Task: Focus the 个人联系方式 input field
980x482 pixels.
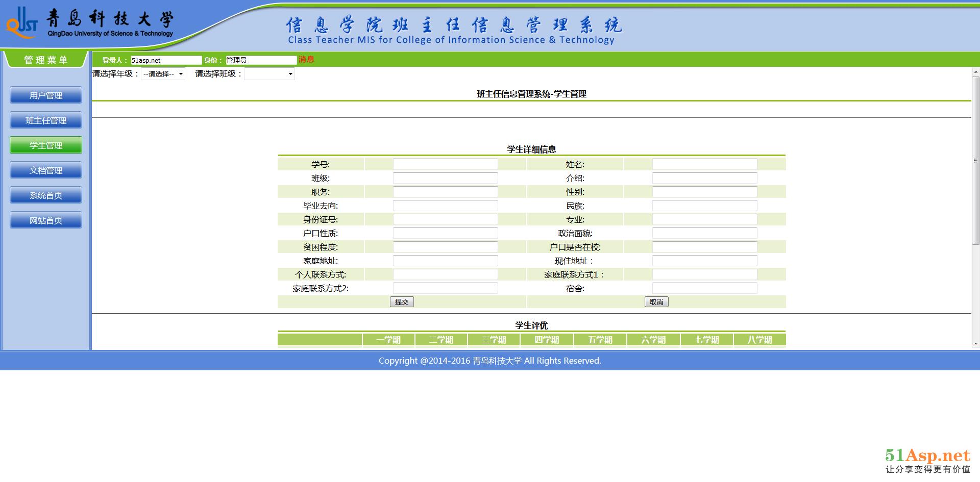Action: (445, 274)
